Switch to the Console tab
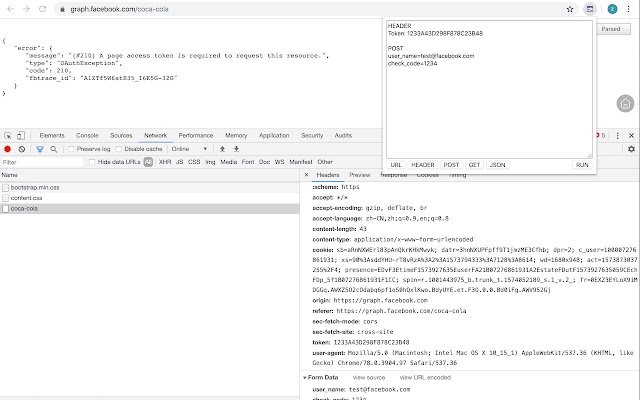Image resolution: width=640 pixels, height=400 pixels. point(87,136)
